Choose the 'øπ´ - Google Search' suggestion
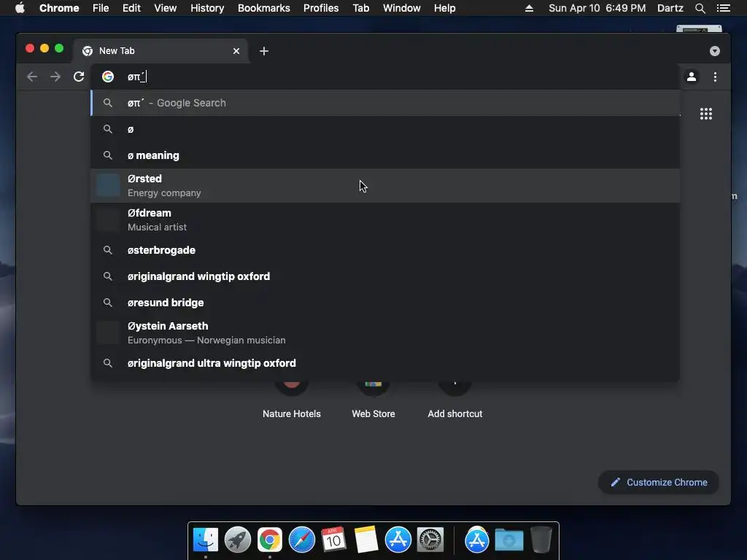This screenshot has width=747, height=560. [x=385, y=103]
